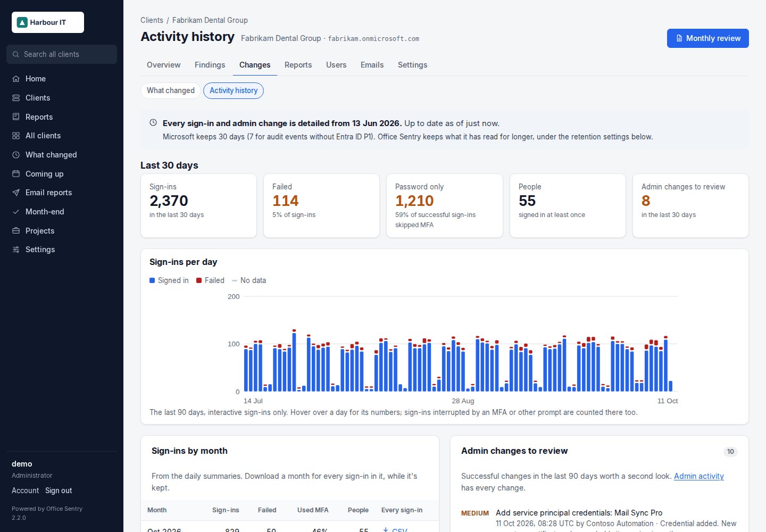The image size is (766, 532).
Task: Click the 10 count badge
Action: [730, 452]
